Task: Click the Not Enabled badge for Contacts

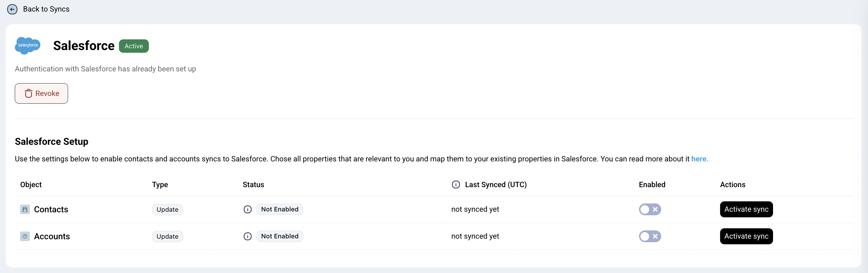Action: click(280, 209)
